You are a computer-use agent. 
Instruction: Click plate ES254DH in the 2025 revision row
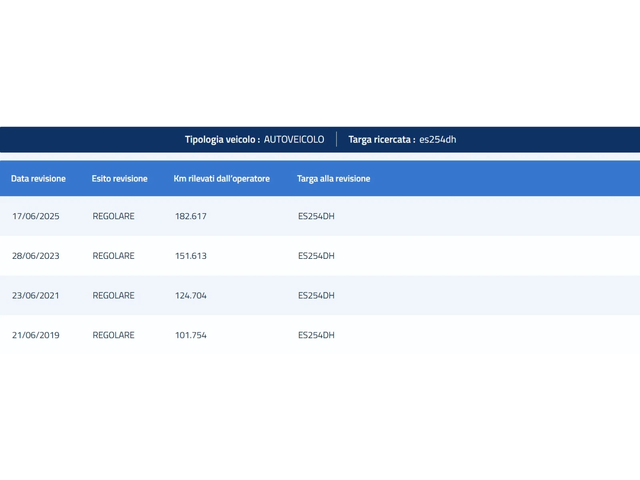(316, 216)
